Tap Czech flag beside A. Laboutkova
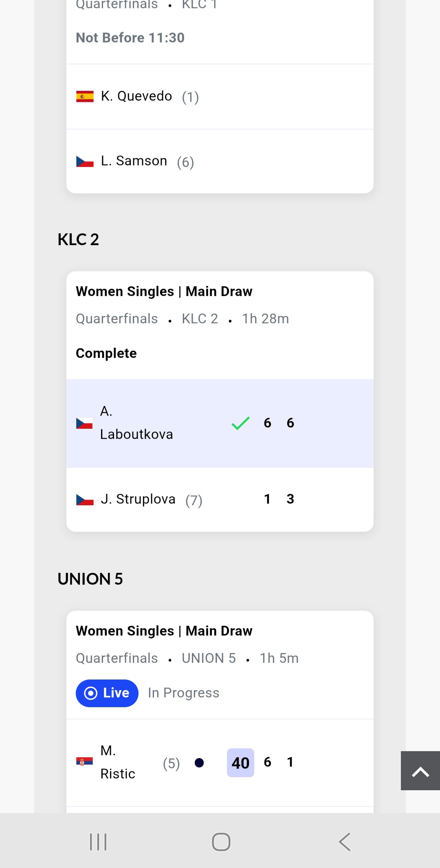 coord(84,423)
